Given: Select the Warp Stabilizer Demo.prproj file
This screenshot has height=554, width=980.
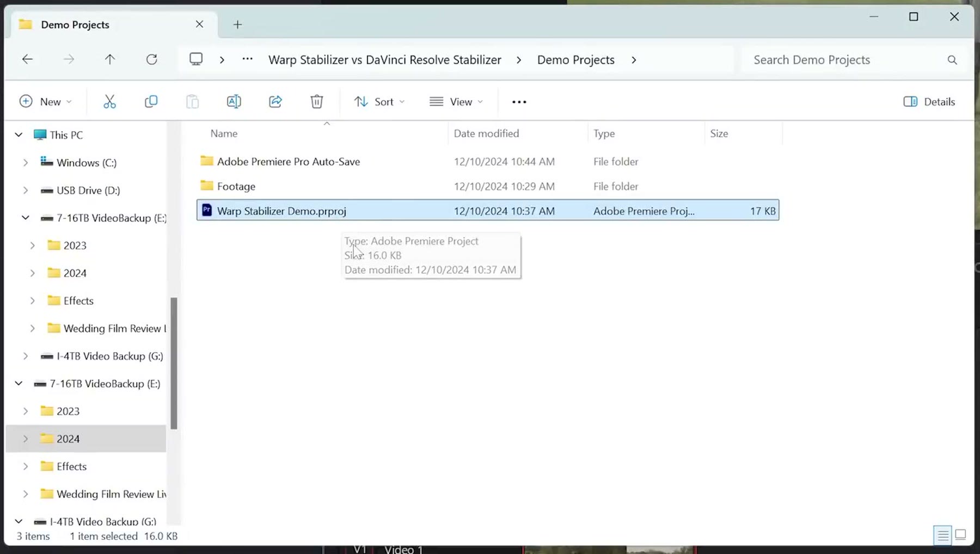Looking at the screenshot, I should coord(488,211).
